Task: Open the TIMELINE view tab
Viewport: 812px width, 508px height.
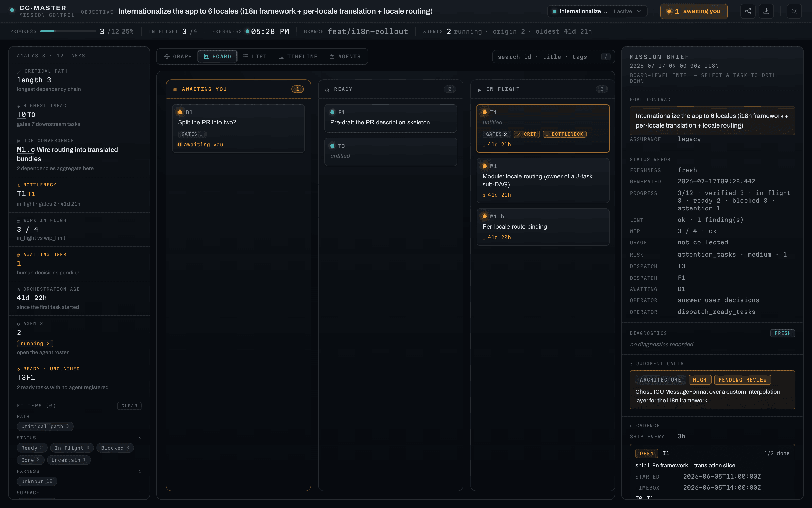Action: point(298,56)
